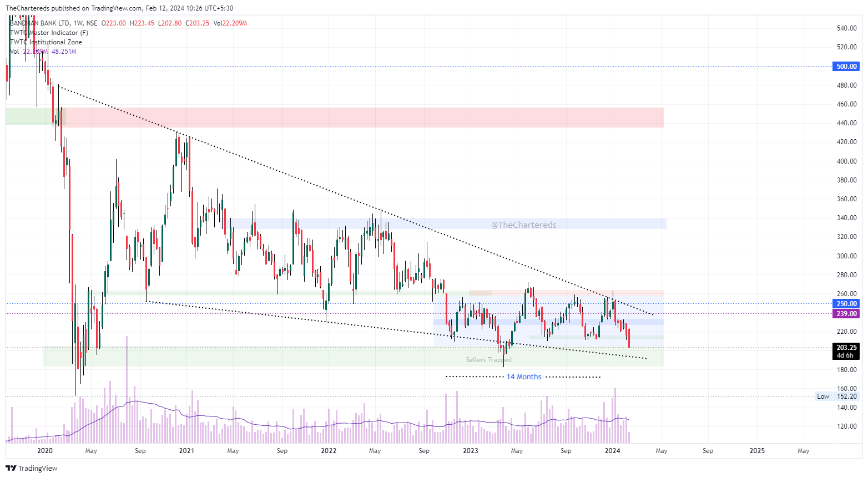Click the TWTC Master Indicator (F) legend
This screenshot has height=478, width=868.
49,33
